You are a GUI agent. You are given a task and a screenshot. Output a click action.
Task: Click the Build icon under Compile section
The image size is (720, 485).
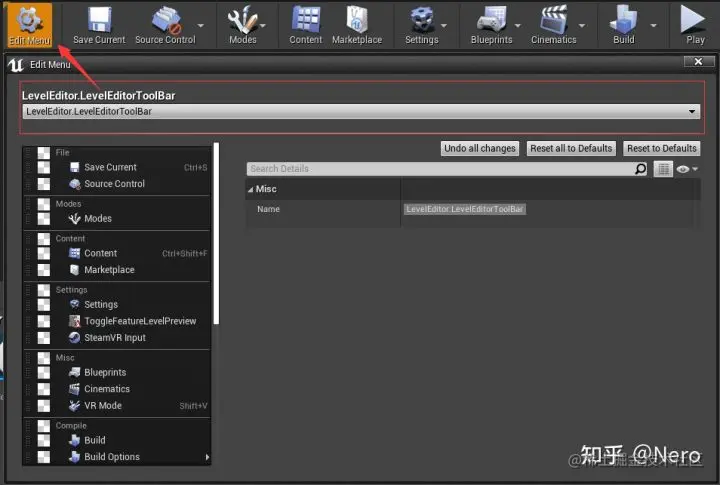click(x=74, y=440)
